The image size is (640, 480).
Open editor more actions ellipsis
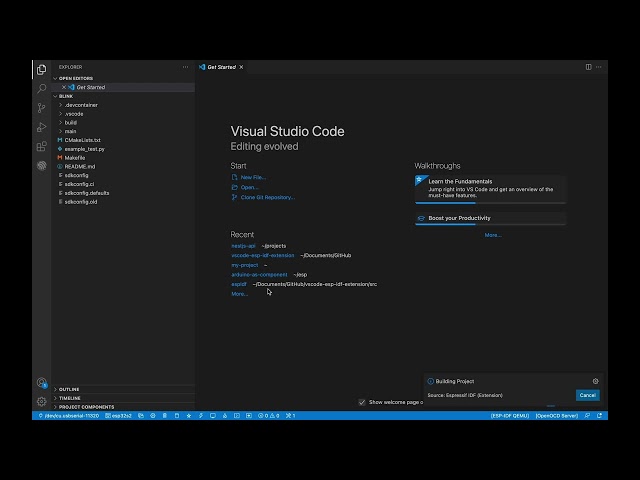(598, 67)
